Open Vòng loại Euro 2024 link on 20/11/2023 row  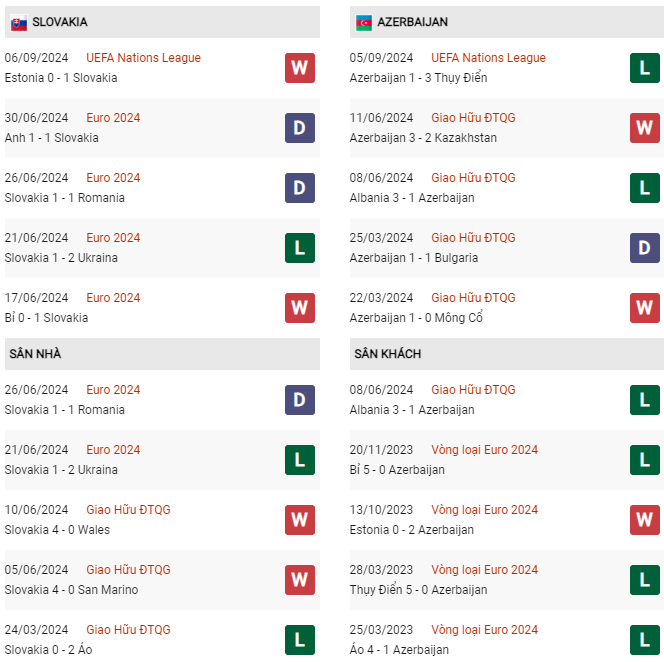click(484, 449)
